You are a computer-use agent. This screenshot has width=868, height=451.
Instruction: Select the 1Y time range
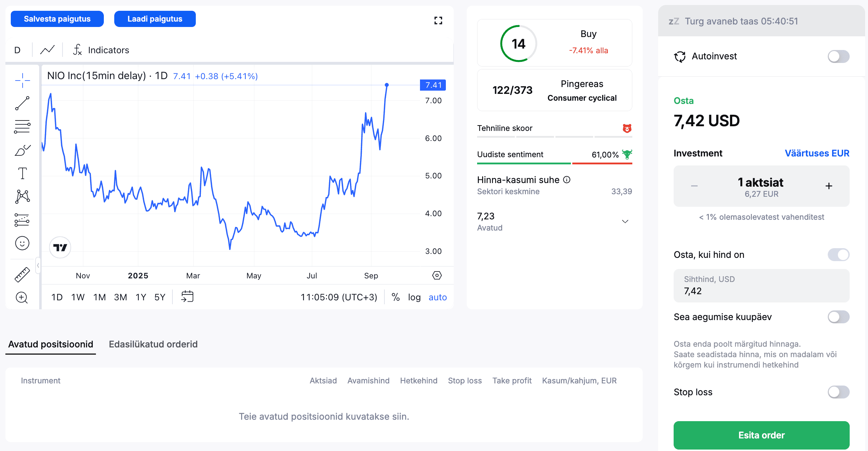[x=141, y=297]
